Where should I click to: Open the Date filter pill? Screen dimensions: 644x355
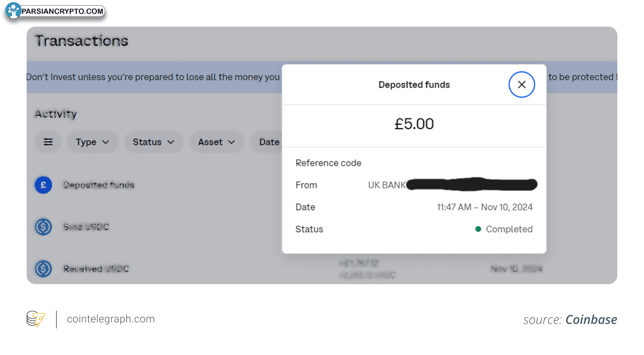click(x=266, y=142)
